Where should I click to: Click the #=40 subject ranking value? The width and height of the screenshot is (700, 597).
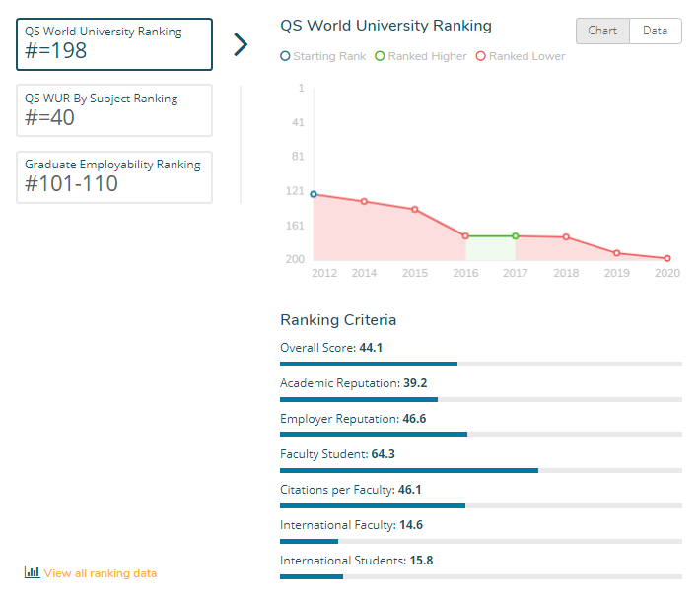tap(49, 118)
